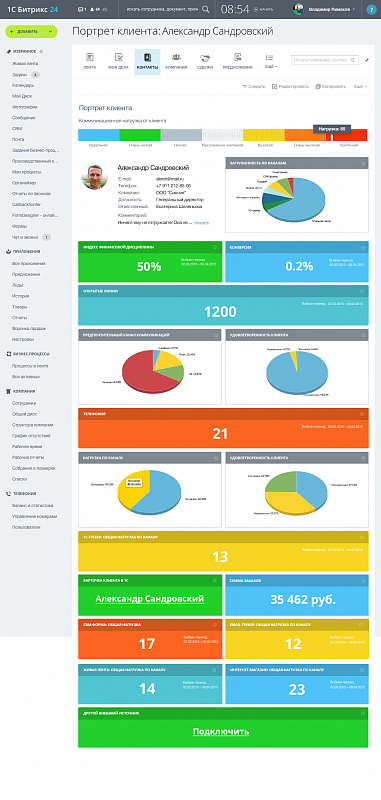Click the pin icon beside CRM search
Viewport: 381px width, 800px height.
(367, 60)
